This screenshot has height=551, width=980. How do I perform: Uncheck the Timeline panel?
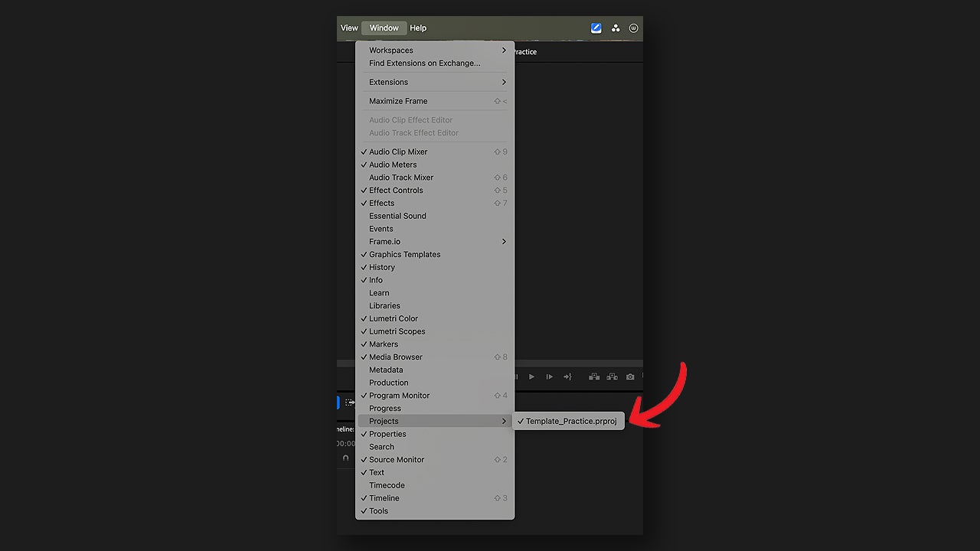point(435,498)
